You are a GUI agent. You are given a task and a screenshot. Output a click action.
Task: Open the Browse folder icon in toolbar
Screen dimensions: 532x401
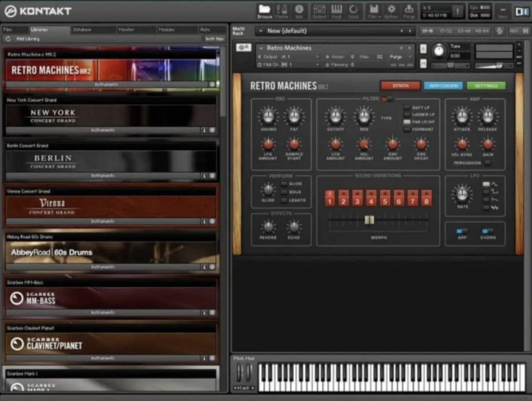[x=264, y=11]
